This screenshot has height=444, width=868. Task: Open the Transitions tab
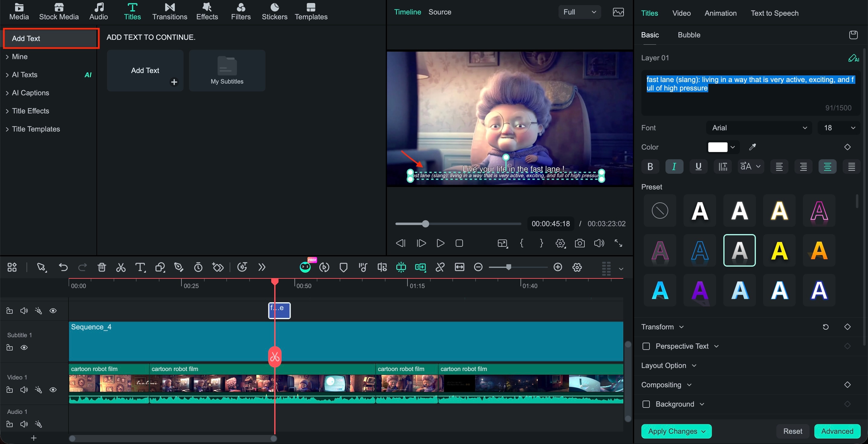[169, 12]
